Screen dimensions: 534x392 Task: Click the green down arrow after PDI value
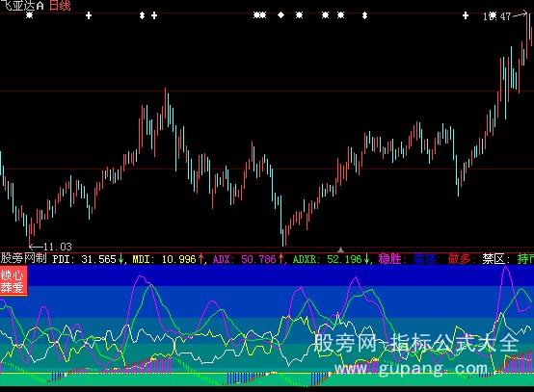tap(120, 259)
